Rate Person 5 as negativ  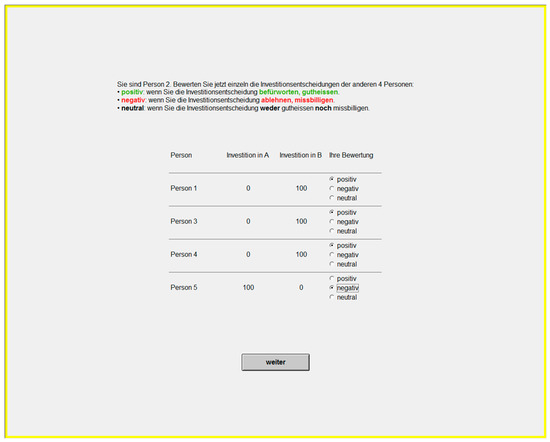pyautogui.click(x=331, y=288)
